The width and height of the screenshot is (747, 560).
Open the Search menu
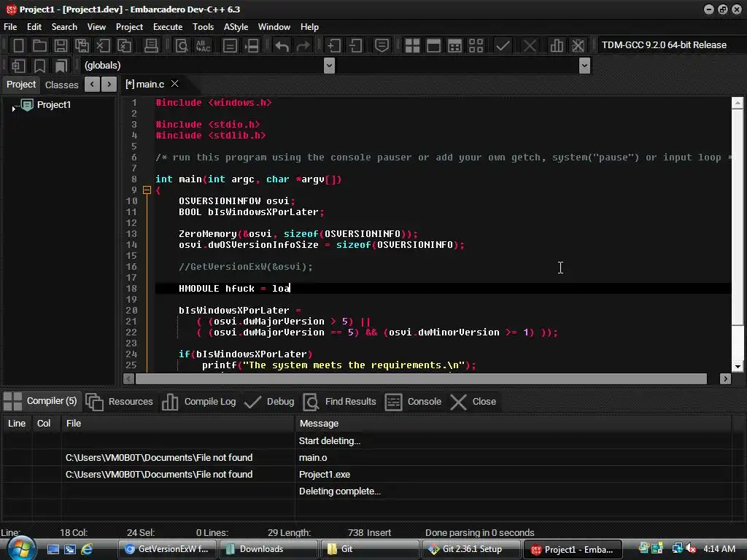click(64, 27)
